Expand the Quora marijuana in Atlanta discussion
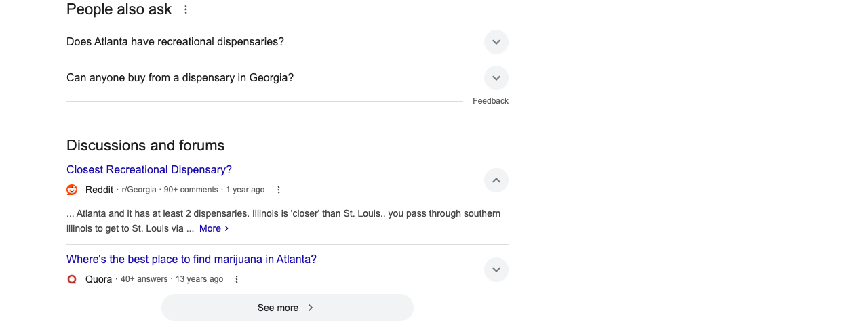 point(496,270)
